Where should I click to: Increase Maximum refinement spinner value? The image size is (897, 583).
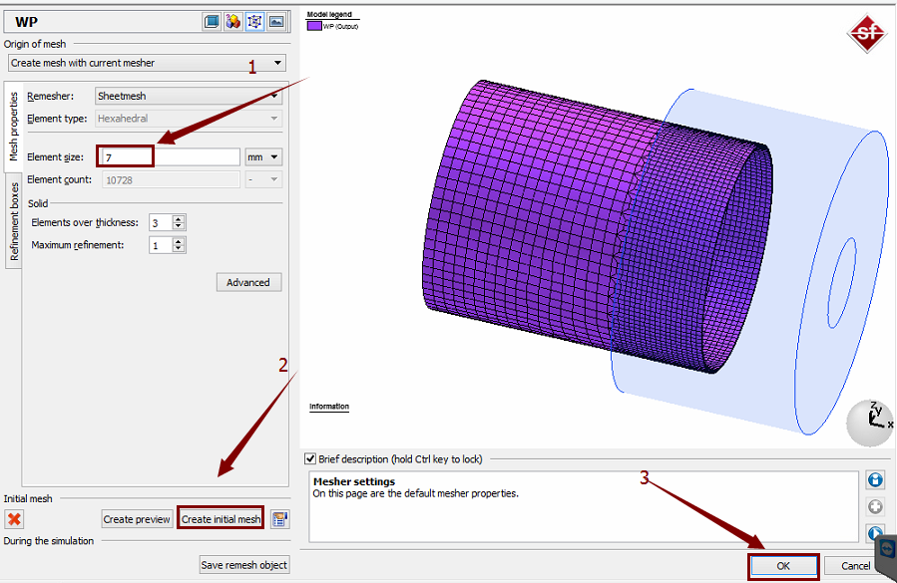click(178, 241)
